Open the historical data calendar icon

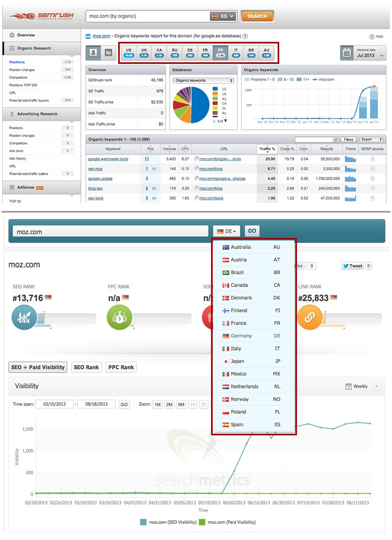[x=347, y=53]
